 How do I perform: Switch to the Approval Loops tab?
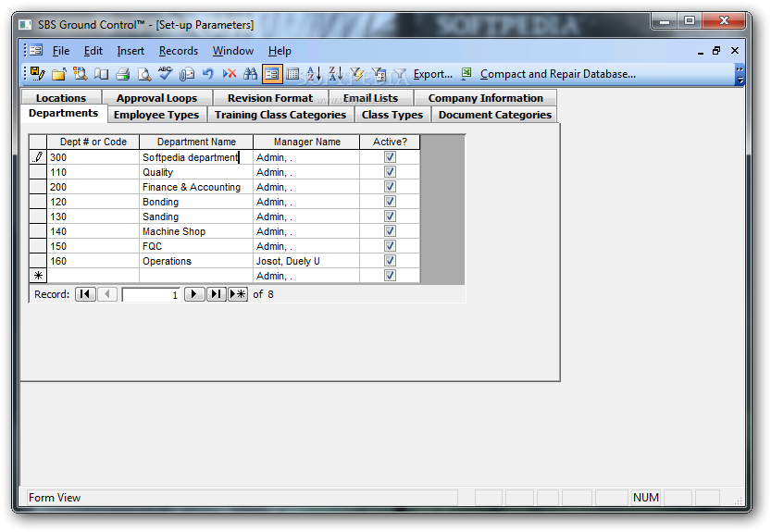pyautogui.click(x=156, y=98)
